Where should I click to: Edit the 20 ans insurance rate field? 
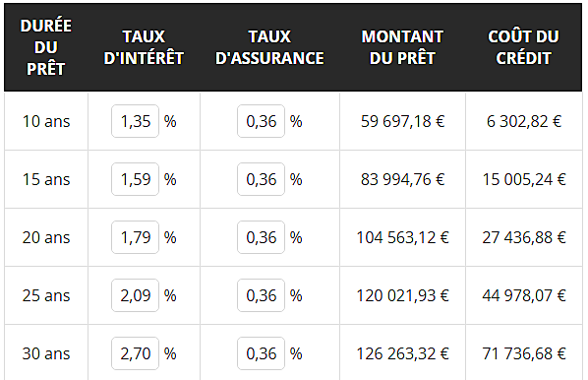[261, 237]
